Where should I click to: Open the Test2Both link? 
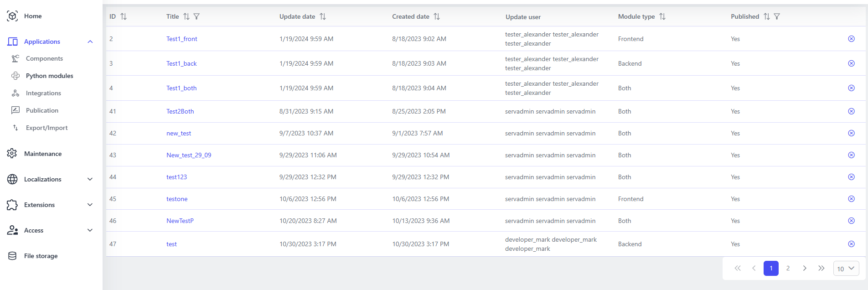(x=180, y=111)
